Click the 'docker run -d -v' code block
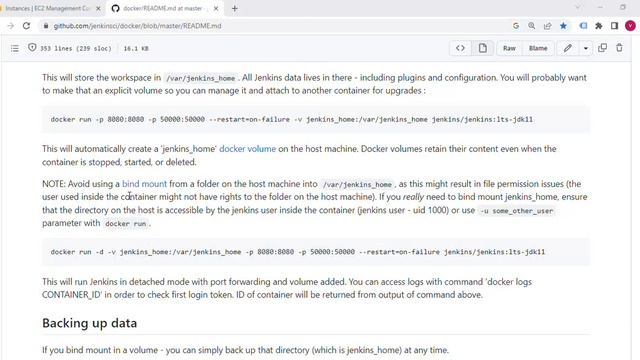 click(316, 252)
